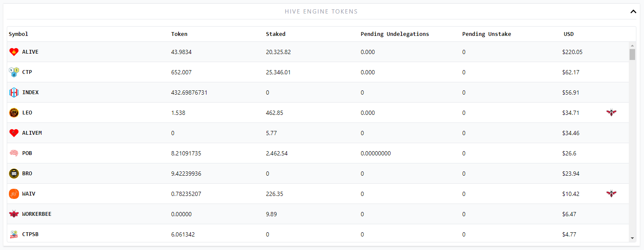Viewport: 644px width, 250px height.
Task: Select the CTPSB symbol name
Action: pyautogui.click(x=30, y=234)
